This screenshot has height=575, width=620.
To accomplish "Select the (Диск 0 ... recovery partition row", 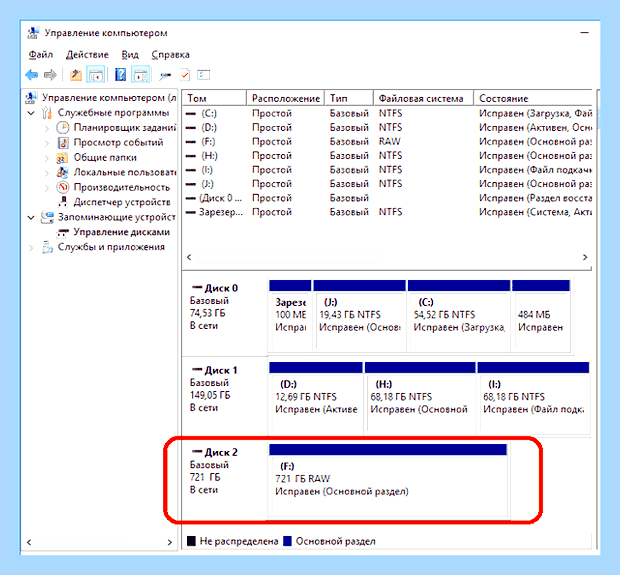I will tap(388, 198).
